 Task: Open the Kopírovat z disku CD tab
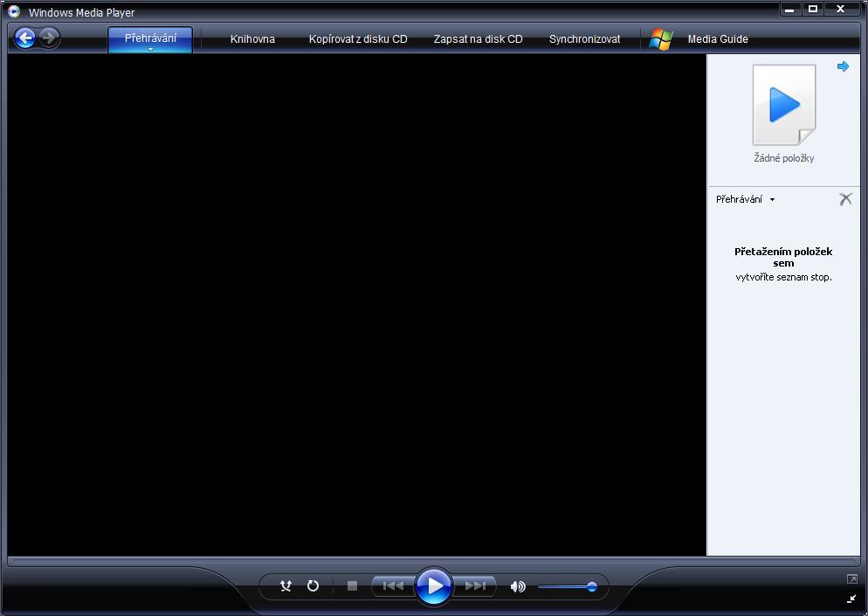358,38
